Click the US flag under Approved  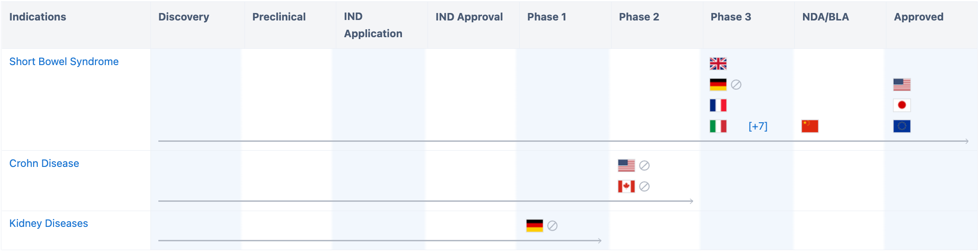point(901,85)
